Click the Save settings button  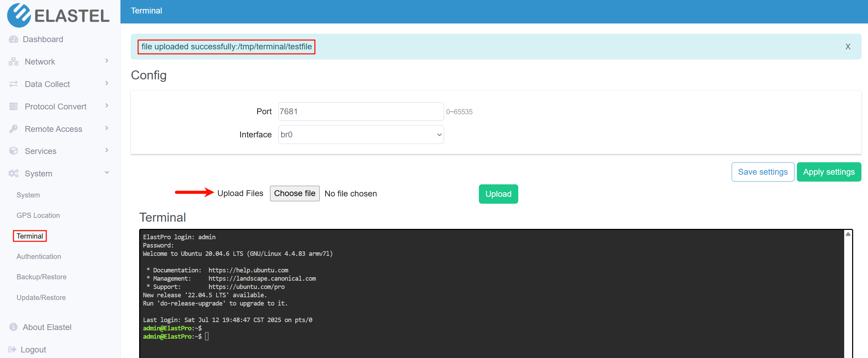pyautogui.click(x=763, y=172)
